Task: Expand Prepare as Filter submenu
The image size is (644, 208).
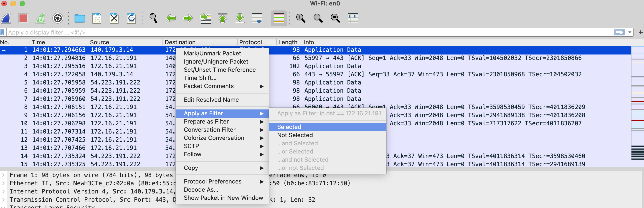Action: click(x=222, y=121)
